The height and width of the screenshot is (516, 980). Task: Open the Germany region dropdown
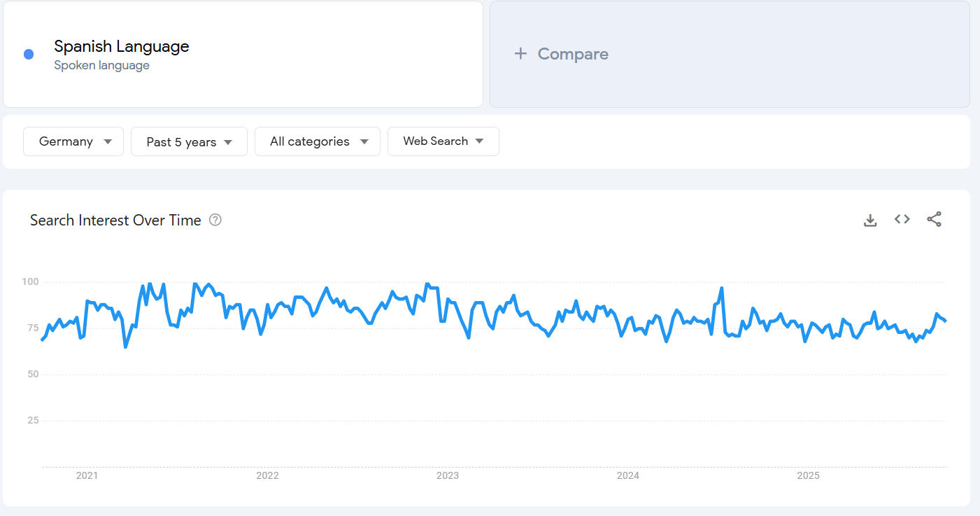tap(73, 141)
